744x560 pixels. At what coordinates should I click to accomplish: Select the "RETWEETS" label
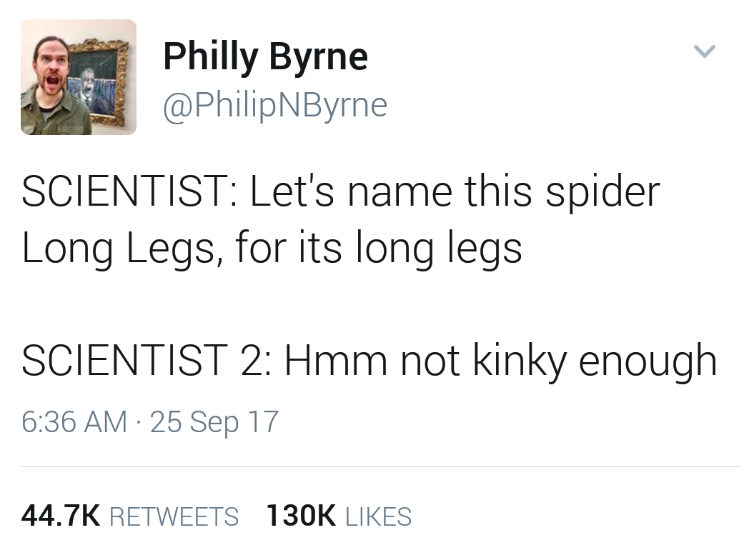(175, 516)
